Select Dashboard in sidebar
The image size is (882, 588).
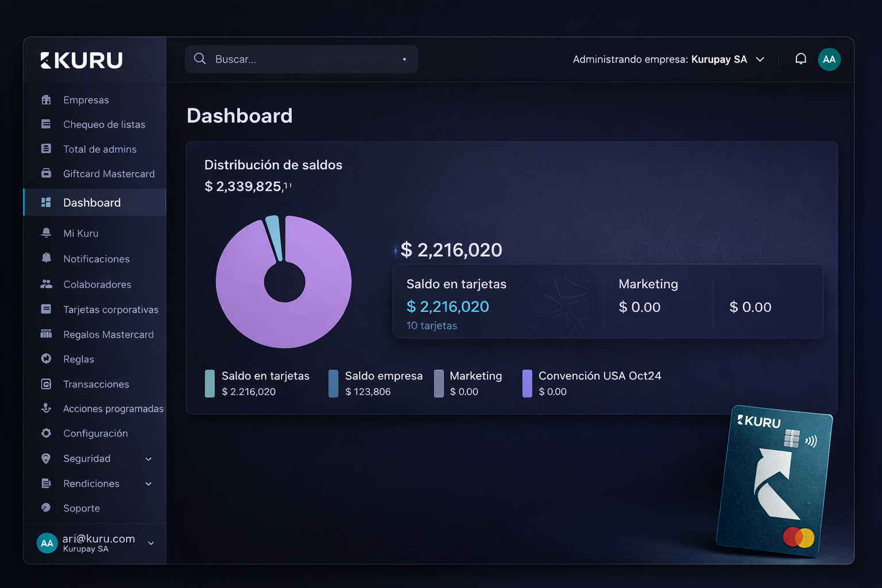[95, 202]
